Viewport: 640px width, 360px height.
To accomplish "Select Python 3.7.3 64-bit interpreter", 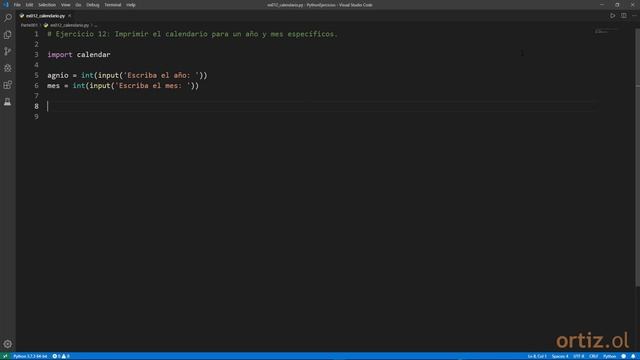I will 30,356.
